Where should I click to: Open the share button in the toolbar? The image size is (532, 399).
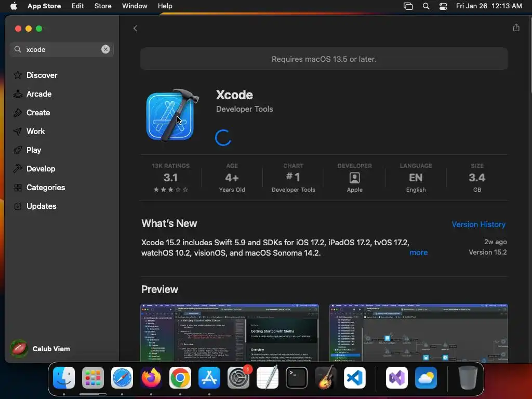click(516, 28)
